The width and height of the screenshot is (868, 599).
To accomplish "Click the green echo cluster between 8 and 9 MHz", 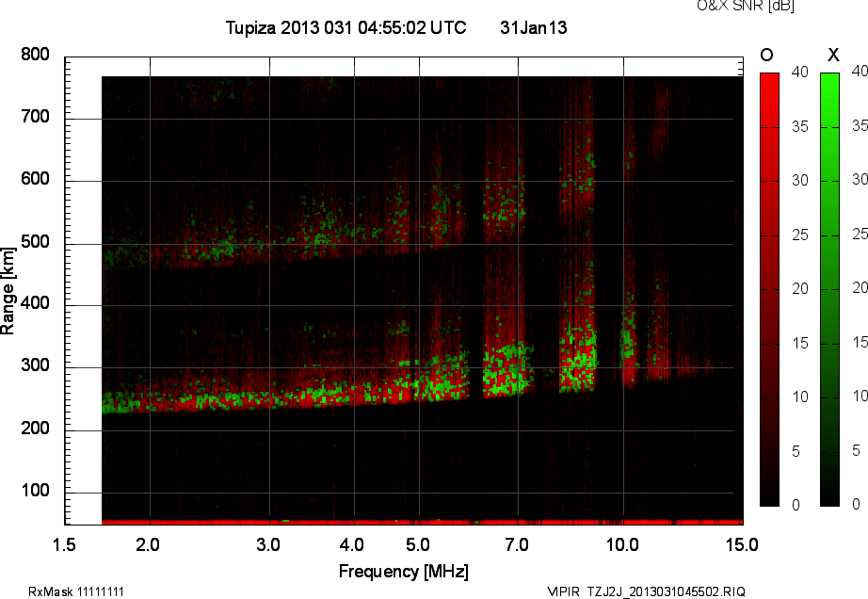I will tap(578, 360).
